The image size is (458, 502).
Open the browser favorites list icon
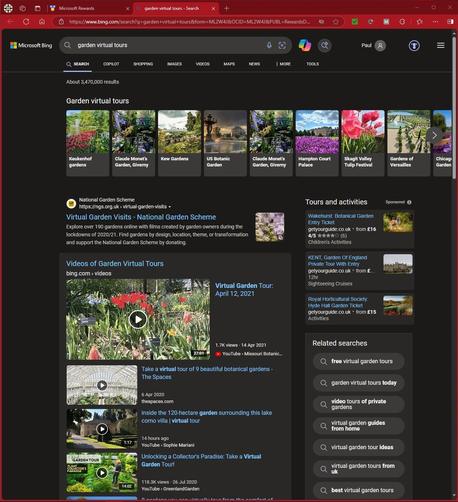tap(420, 22)
